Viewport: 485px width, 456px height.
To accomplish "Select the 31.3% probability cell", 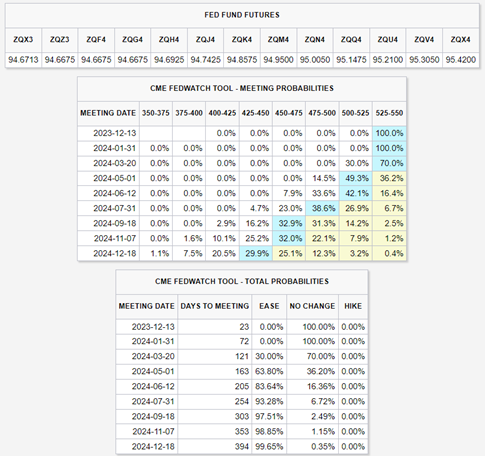I will pos(322,223).
